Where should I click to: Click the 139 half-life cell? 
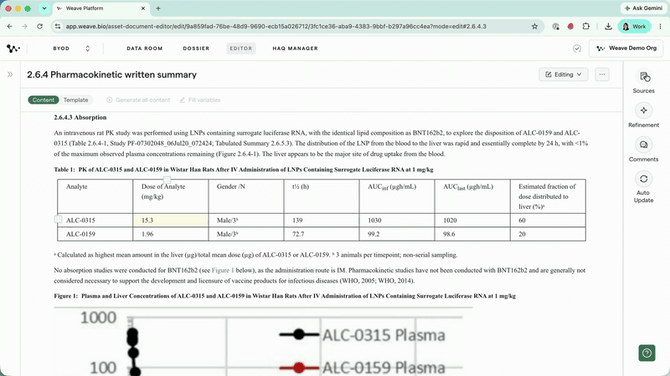tap(321, 220)
